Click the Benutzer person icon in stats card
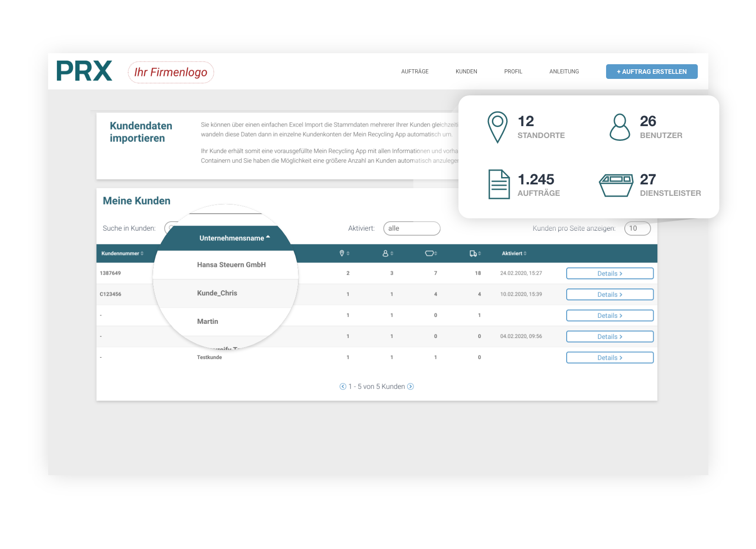The height and width of the screenshot is (549, 756). (x=620, y=127)
